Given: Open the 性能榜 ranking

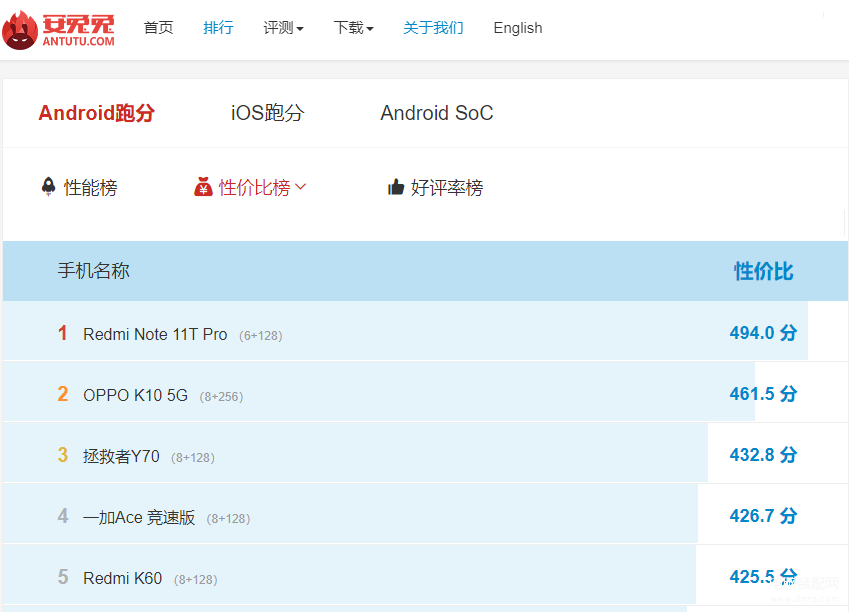Looking at the screenshot, I should point(90,187).
